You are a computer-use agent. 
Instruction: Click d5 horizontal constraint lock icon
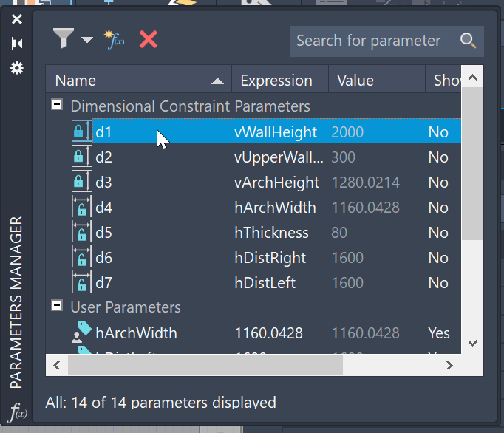[x=81, y=232]
